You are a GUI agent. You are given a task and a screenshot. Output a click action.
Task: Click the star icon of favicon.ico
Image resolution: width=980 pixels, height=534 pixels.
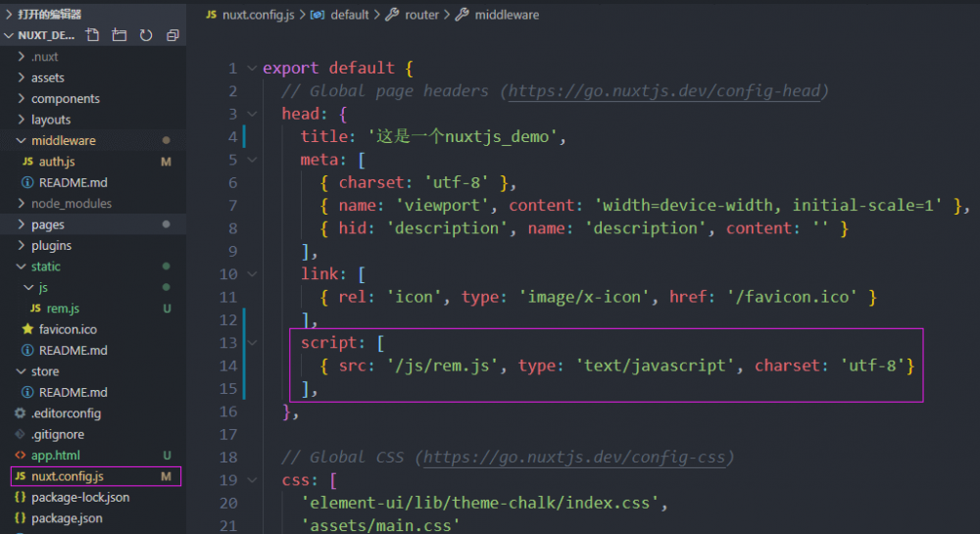[27, 328]
